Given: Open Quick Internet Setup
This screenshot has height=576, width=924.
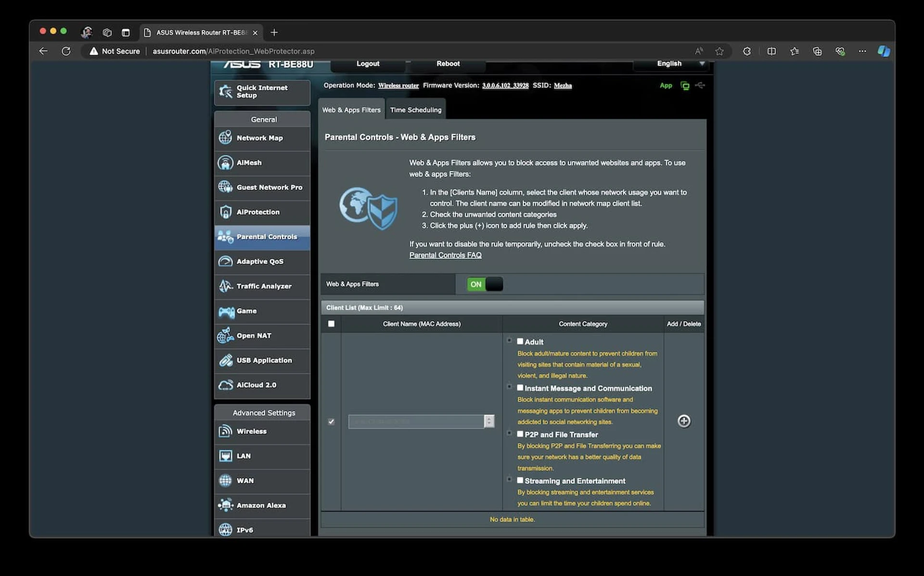Looking at the screenshot, I should pos(262,91).
